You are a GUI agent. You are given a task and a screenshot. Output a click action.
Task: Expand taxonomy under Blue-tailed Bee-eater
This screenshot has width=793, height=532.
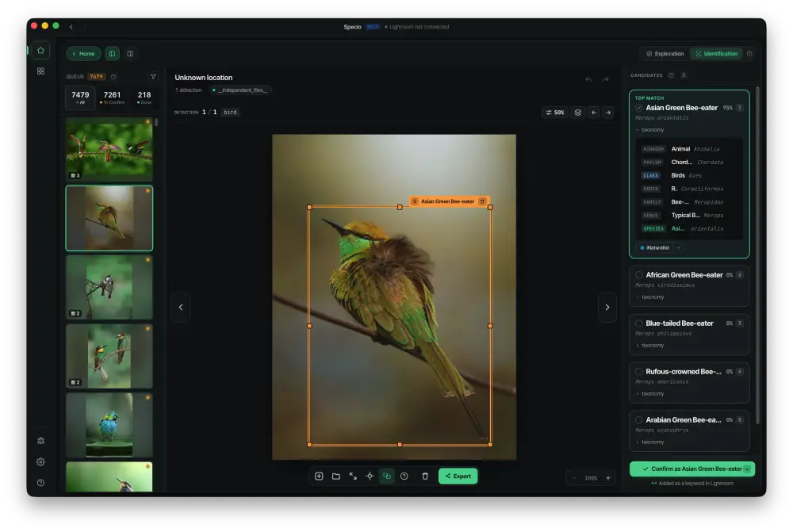pos(650,346)
